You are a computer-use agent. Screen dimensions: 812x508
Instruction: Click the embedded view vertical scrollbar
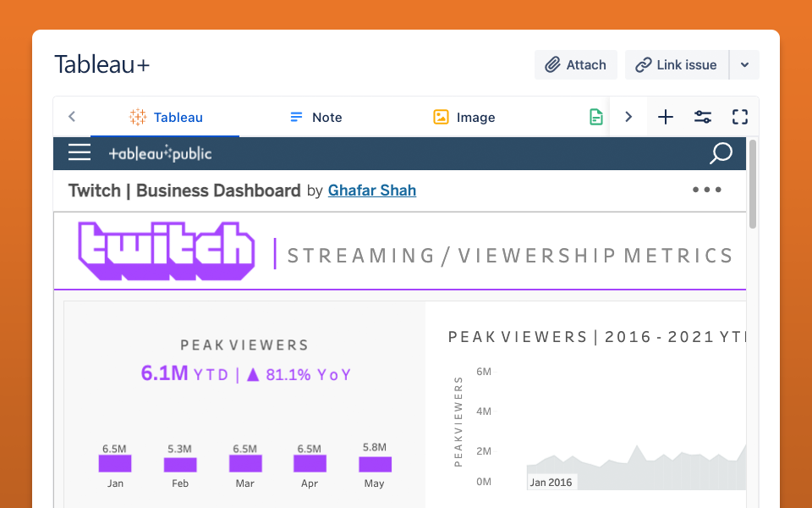click(753, 184)
